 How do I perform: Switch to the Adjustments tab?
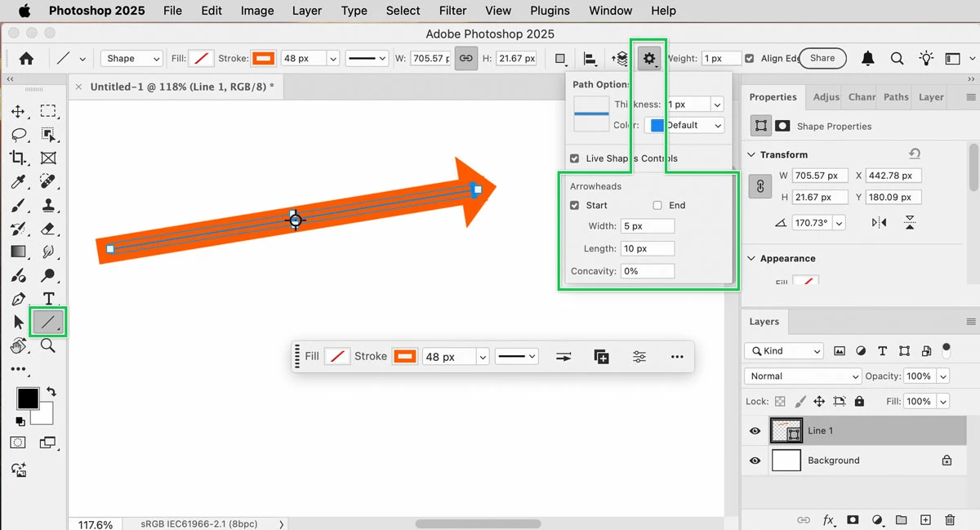[x=826, y=96]
